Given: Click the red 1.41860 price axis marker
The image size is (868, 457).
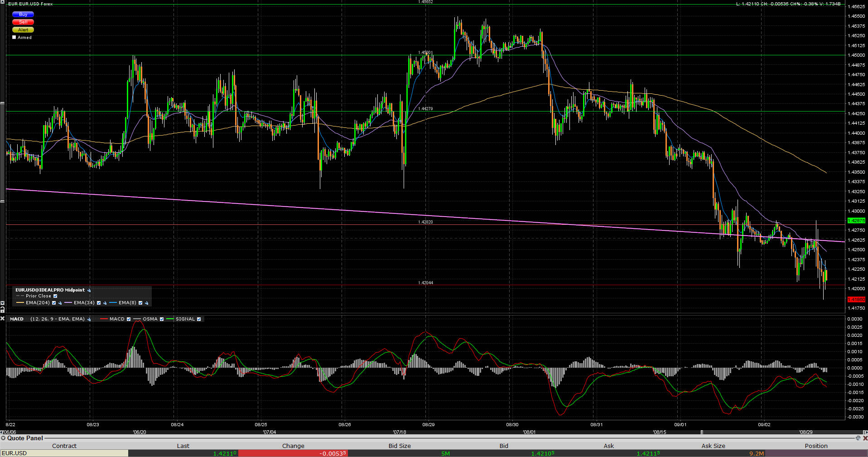Looking at the screenshot, I should [856, 300].
